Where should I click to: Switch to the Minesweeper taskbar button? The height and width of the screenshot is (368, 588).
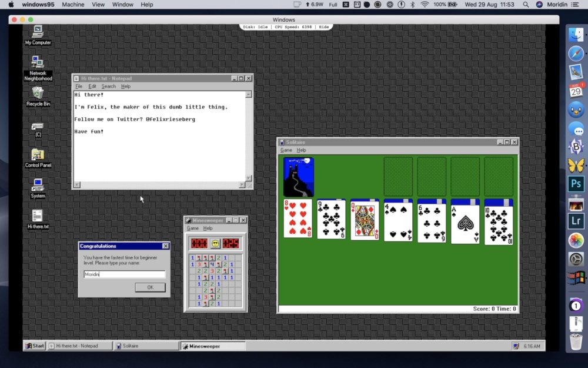pos(213,346)
